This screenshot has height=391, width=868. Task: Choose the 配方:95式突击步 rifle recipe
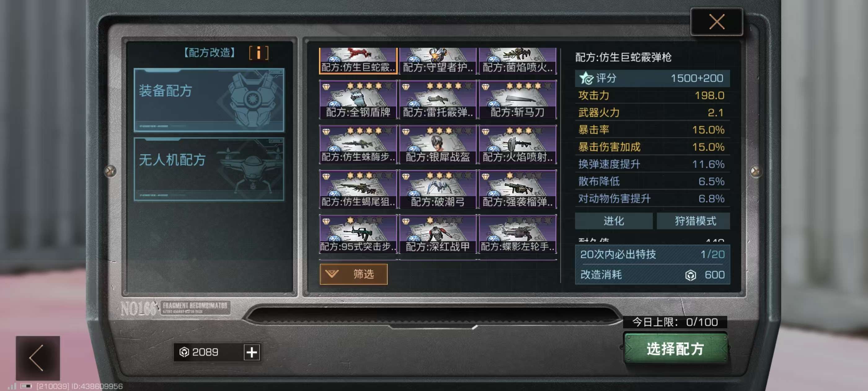point(358,234)
